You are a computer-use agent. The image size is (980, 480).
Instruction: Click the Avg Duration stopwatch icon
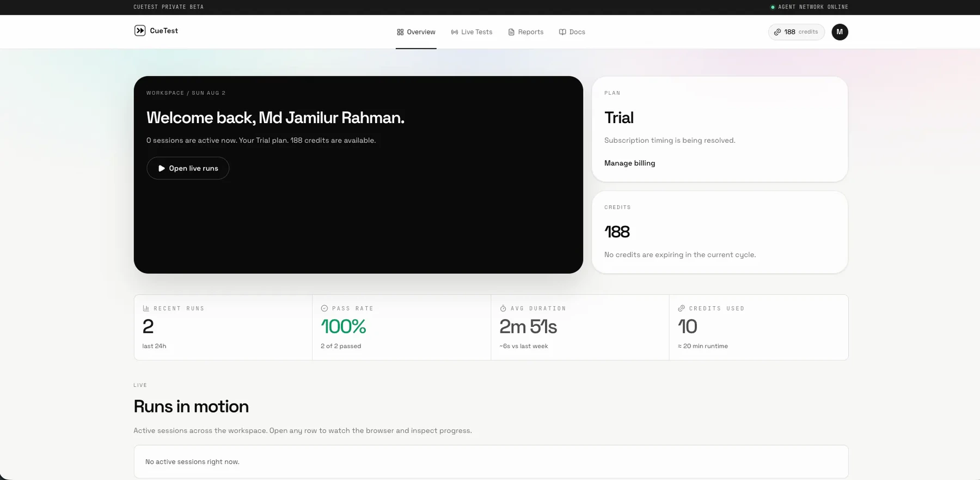click(x=503, y=308)
